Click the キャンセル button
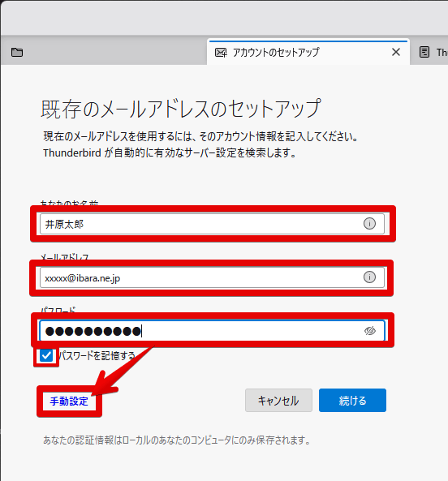The width and height of the screenshot is (448, 481). pos(278,401)
